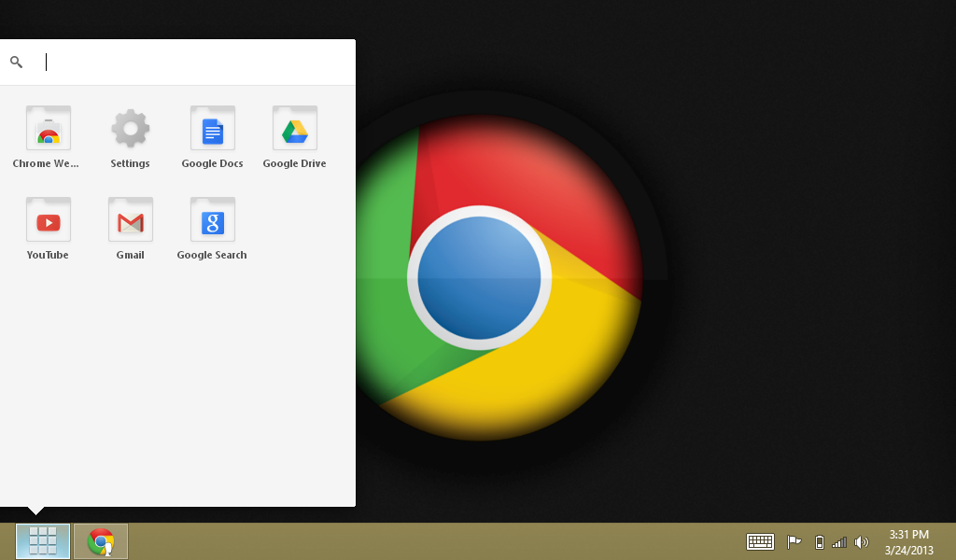Open the clock showing 3:31 PM
956x560 pixels.
tap(909, 535)
